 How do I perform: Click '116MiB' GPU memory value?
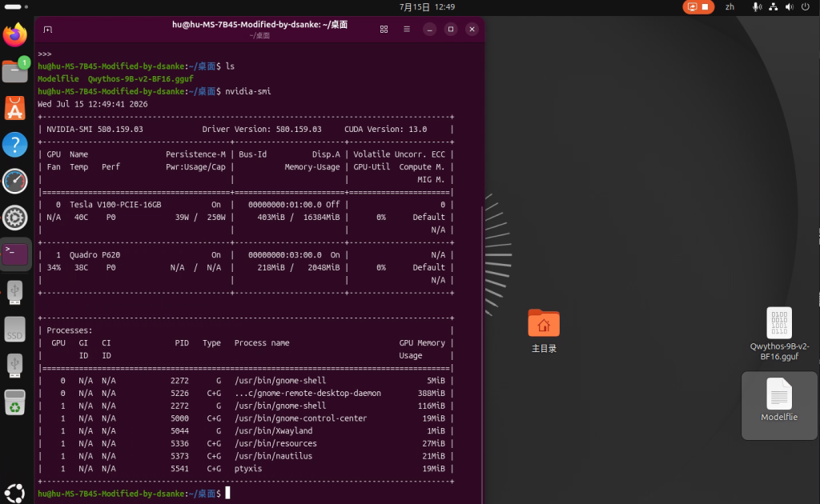(432, 406)
